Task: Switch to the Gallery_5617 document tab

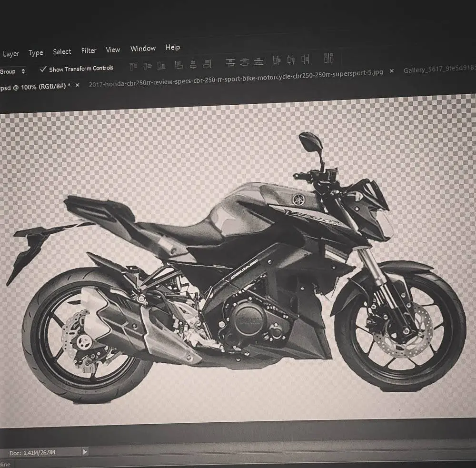Action: [439, 69]
